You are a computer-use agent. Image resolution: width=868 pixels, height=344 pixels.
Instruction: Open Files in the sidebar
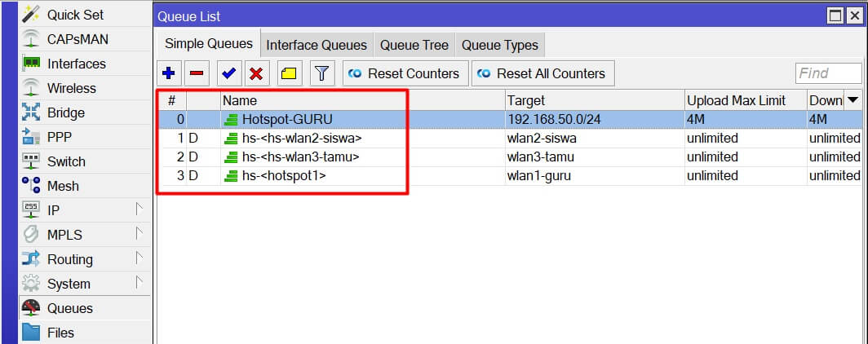[60, 333]
